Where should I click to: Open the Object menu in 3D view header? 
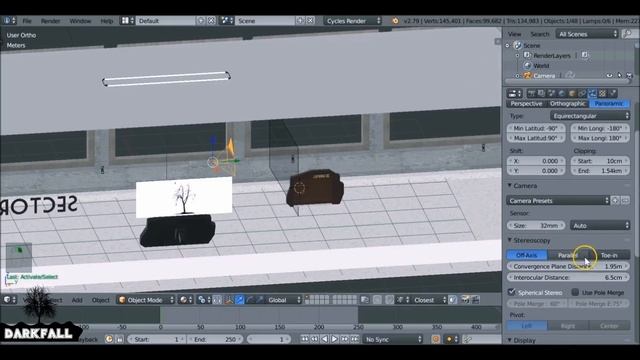(x=100, y=300)
